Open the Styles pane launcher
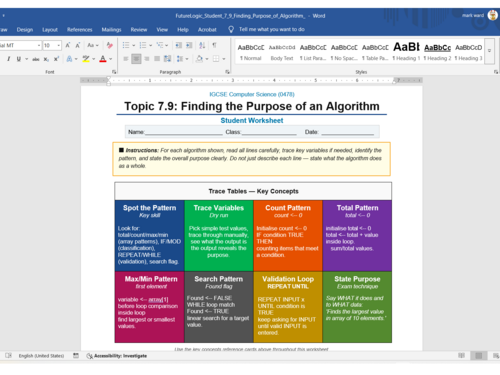The height and width of the screenshot is (375, 500). (496, 72)
